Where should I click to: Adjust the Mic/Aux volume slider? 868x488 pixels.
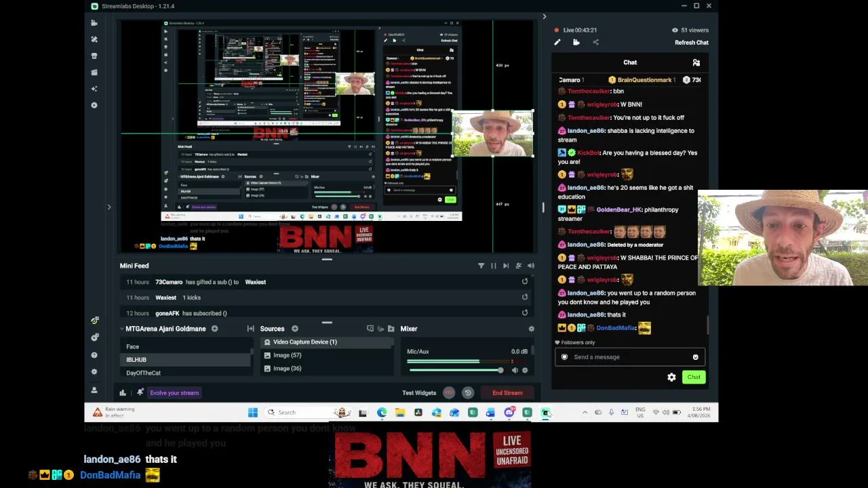pos(455,370)
